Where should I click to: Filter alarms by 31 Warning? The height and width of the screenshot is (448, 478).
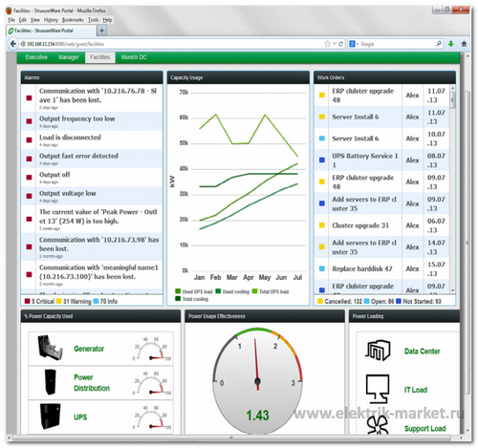[x=74, y=301]
